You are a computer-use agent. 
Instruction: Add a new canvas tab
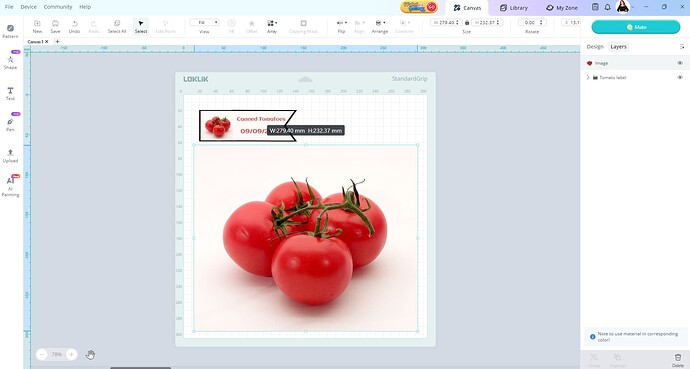click(57, 41)
